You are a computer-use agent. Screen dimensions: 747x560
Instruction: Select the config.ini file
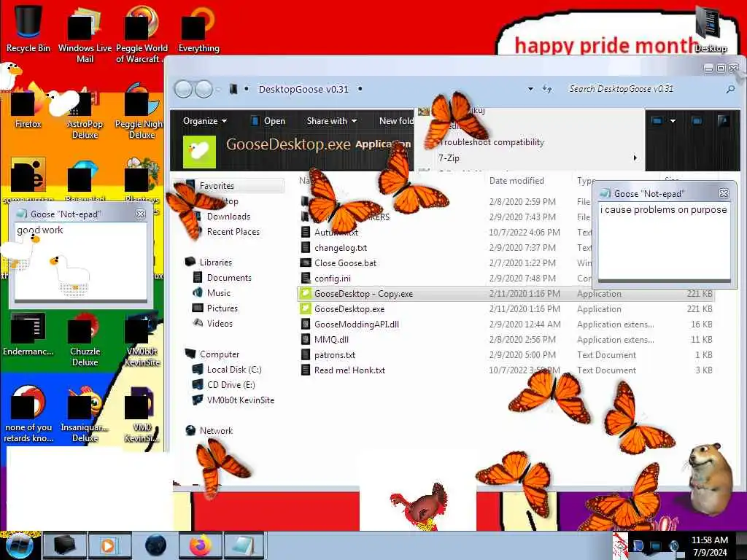coord(332,278)
